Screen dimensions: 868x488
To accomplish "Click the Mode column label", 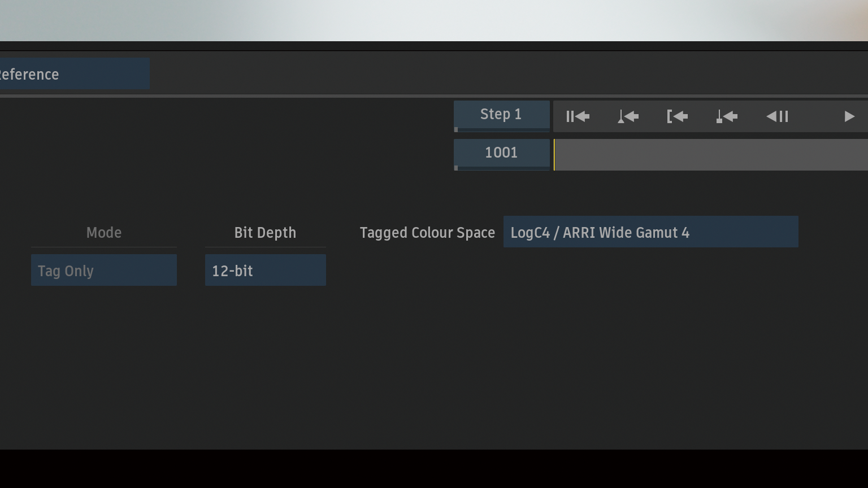I will tap(104, 233).
